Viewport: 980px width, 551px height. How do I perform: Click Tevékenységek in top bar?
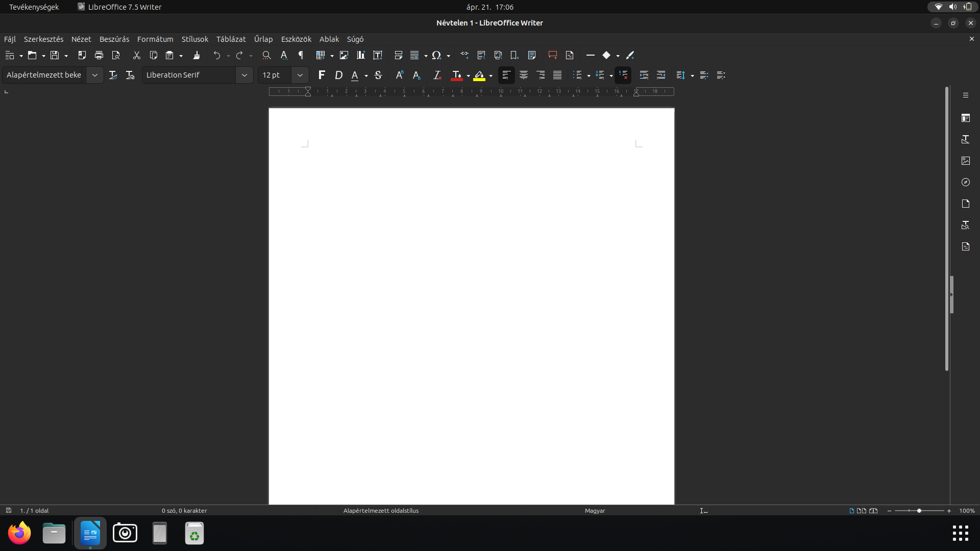click(34, 7)
